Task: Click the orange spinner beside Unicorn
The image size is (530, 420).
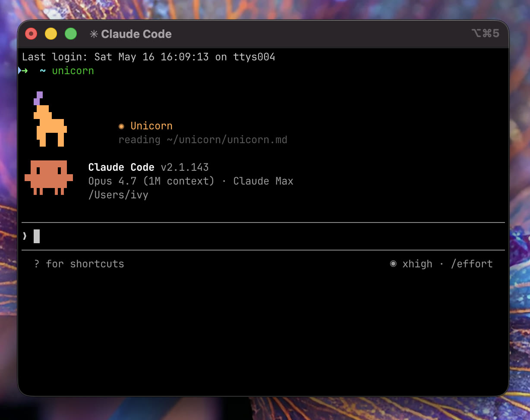Action: [x=122, y=126]
